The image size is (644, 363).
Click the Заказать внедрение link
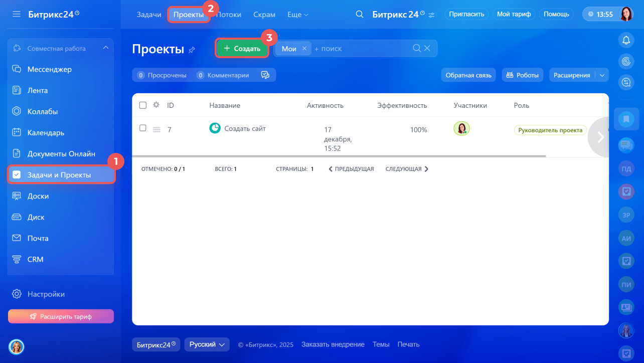(x=333, y=344)
